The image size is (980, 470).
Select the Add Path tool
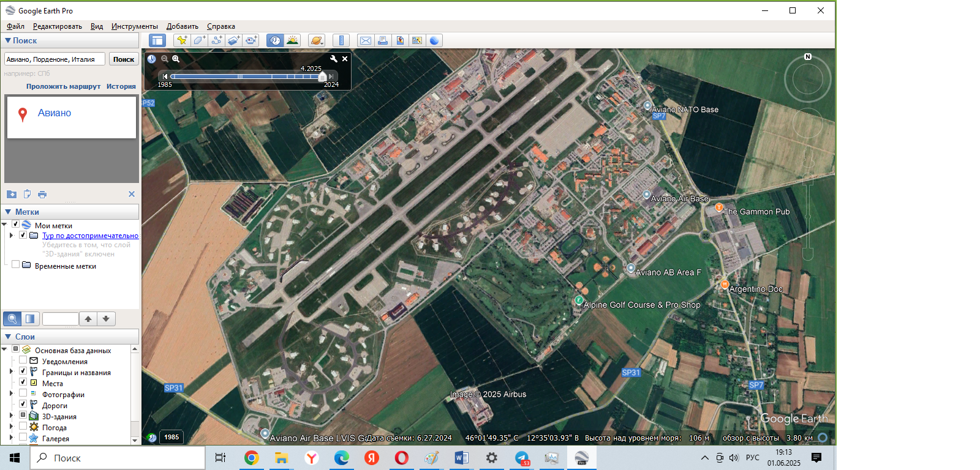(x=216, y=40)
